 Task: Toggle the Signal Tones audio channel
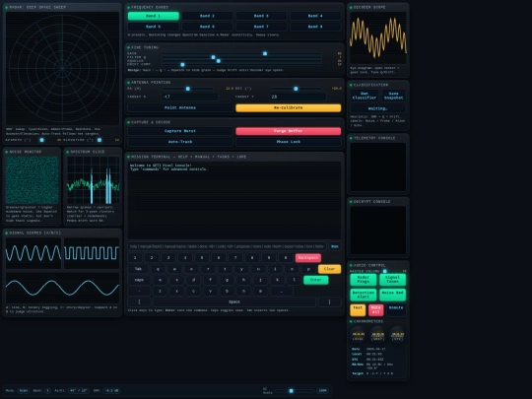pos(392,280)
